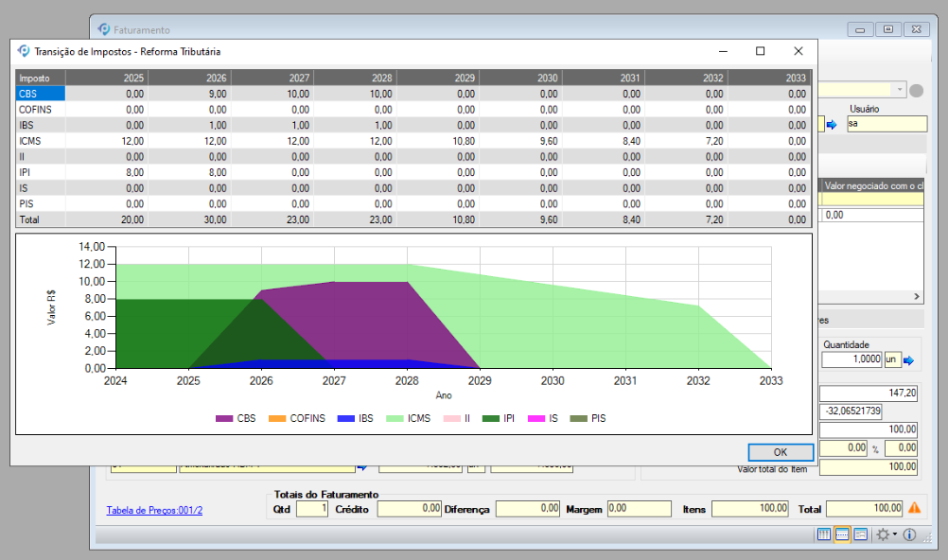Image resolution: width=948 pixels, height=560 pixels.
Task: Click the gray circle status indicator
Action: click(x=916, y=91)
